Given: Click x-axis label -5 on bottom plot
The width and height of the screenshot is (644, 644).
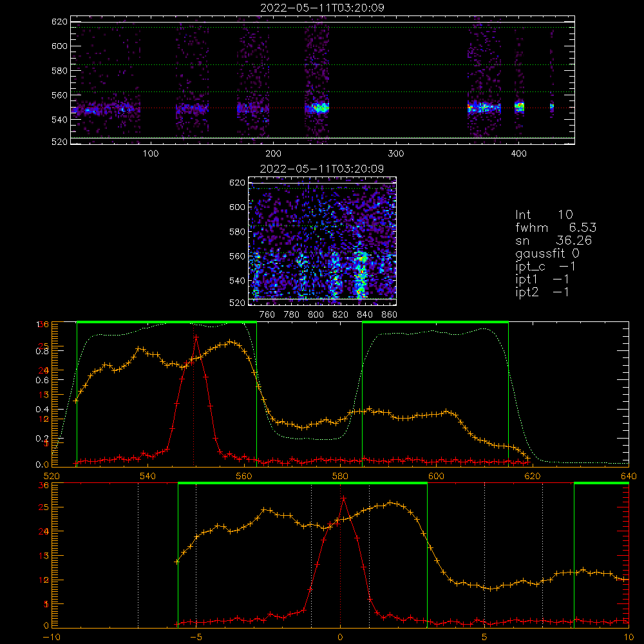Looking at the screenshot, I should click(196, 637).
